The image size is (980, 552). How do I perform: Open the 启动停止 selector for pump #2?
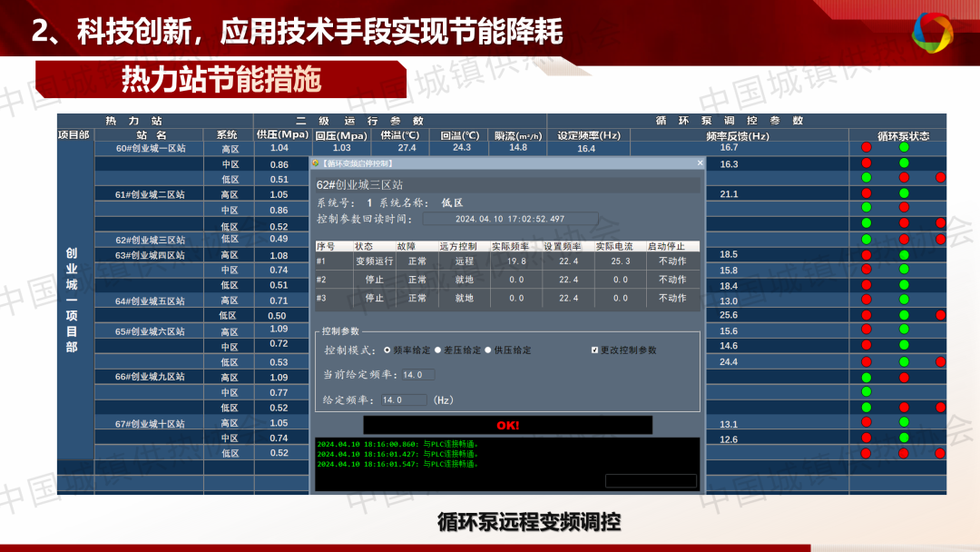pos(672,280)
